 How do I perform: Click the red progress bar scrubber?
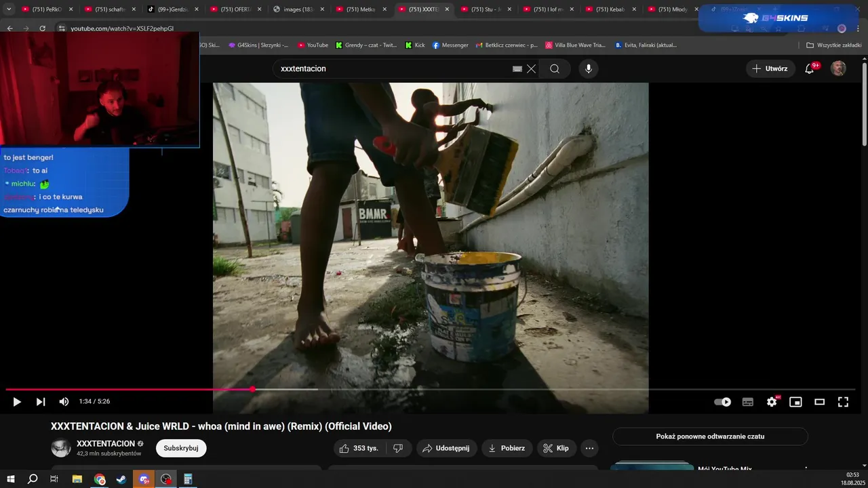coord(252,389)
